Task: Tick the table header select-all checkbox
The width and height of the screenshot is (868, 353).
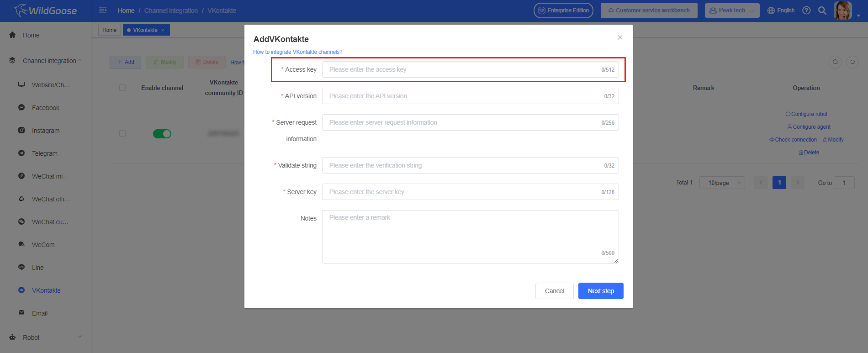Action: point(122,88)
